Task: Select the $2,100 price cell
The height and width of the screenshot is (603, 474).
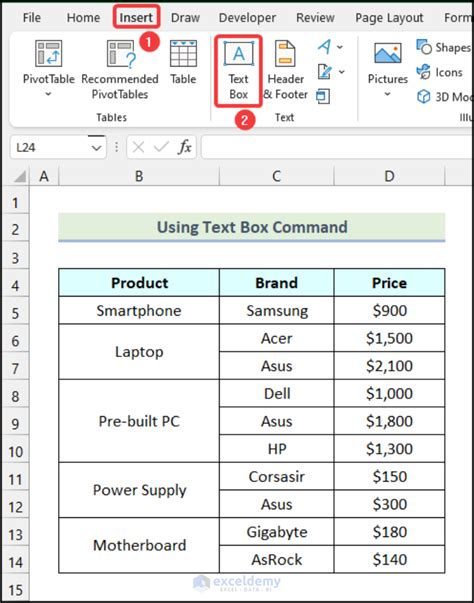Action: 389,366
